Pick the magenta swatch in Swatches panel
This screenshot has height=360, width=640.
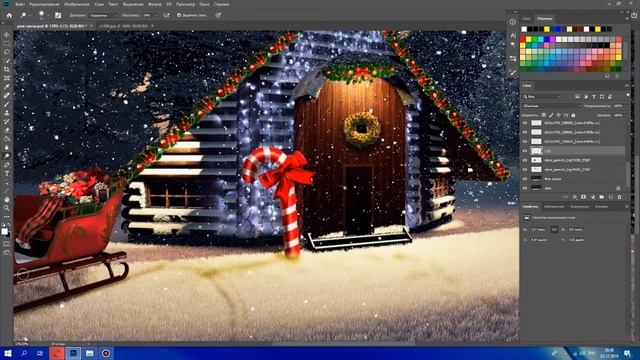coord(553,40)
